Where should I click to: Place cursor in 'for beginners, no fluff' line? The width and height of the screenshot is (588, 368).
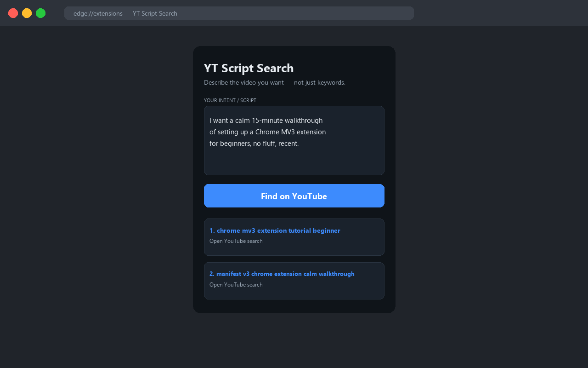pos(254,144)
